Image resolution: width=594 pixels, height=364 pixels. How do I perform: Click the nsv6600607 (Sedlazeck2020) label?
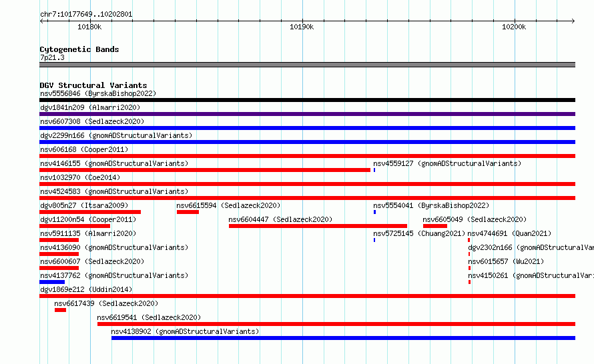92,261
